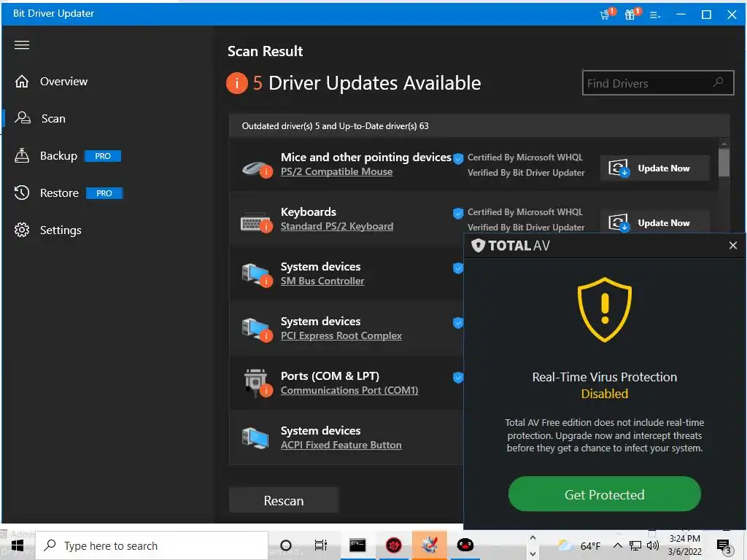Viewport: 747px width, 560px height.
Task: Open Settings in sidebar
Action: (x=61, y=230)
